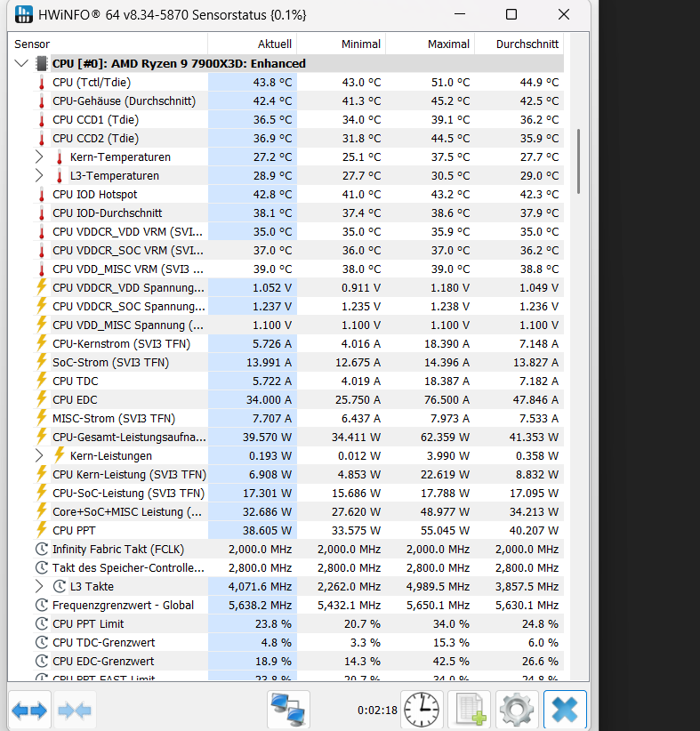Click the collapse layout arrows button
Screen dimensions: 700x731
pyautogui.click(x=75, y=710)
